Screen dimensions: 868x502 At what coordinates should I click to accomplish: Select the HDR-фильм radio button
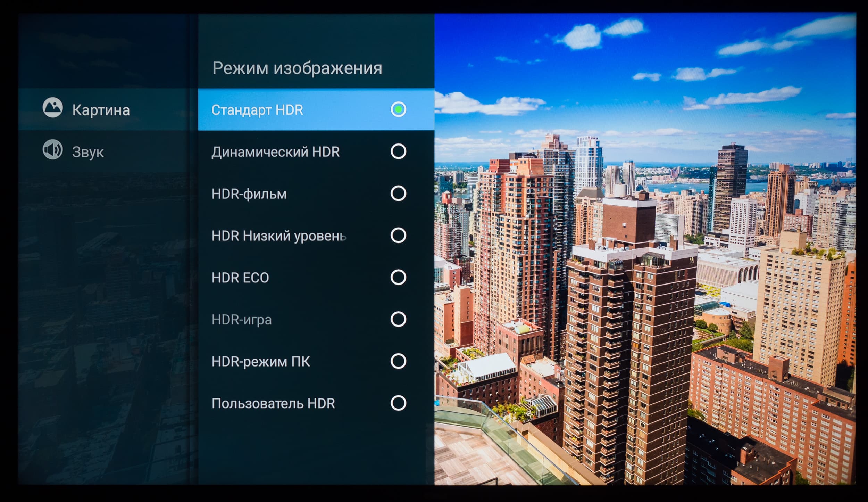398,194
